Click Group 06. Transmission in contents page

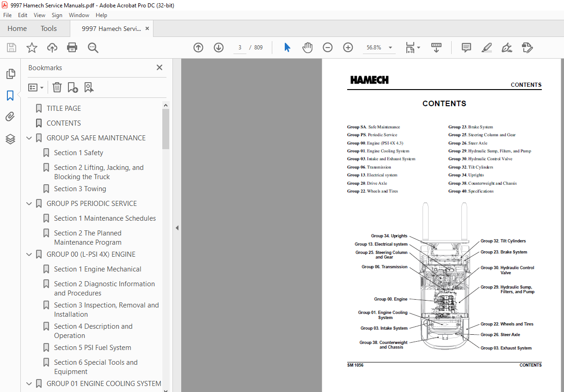(369, 167)
